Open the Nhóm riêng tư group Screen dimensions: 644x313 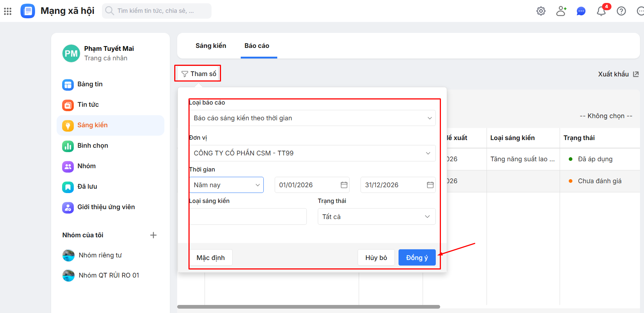[100, 255]
